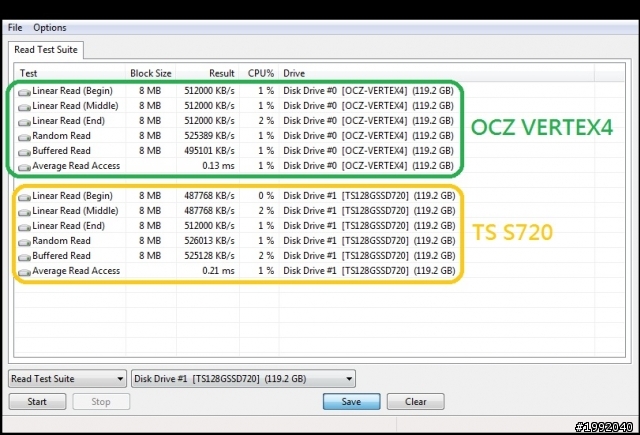Select 'Buffered Read' text in TS128GSSD720 row
The height and width of the screenshot is (435, 640).
click(62, 256)
